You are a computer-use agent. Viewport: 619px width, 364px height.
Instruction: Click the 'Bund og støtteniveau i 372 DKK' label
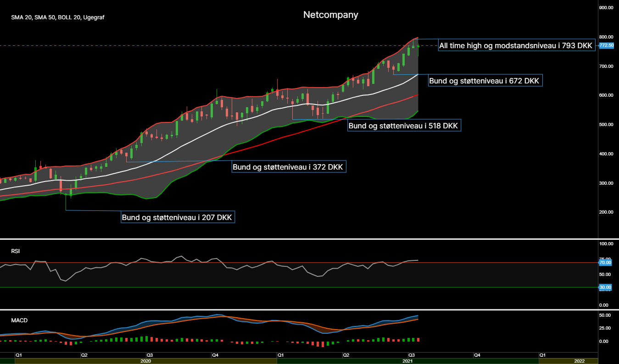(289, 166)
